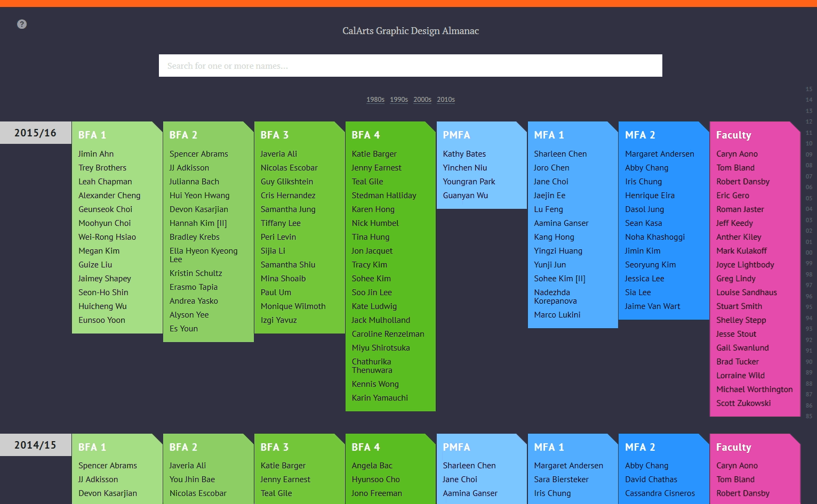Screen dimensions: 817x504
Task: Select the name Sara Biersteker
Action: (562, 479)
